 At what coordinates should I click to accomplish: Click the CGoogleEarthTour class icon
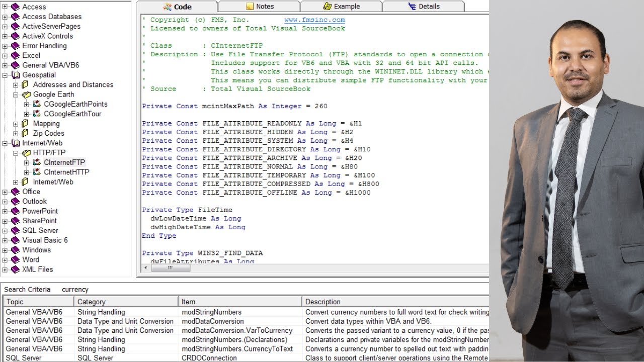coord(37,114)
